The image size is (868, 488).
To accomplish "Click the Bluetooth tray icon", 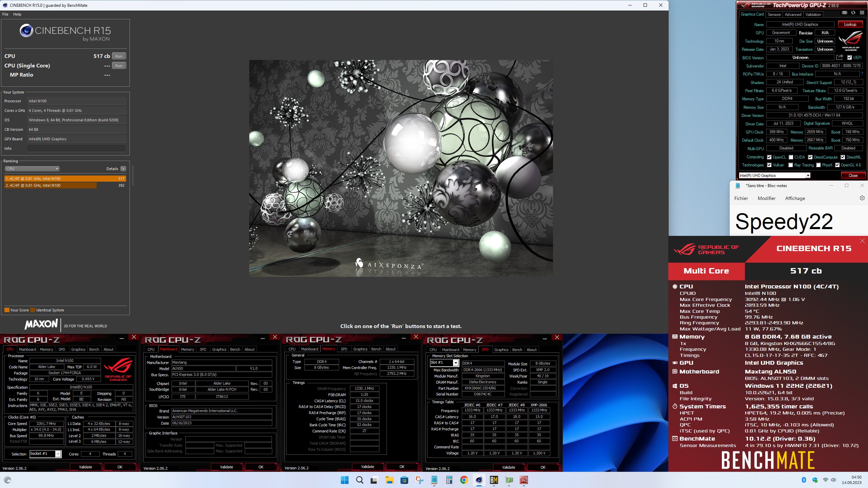I will [x=804, y=480].
